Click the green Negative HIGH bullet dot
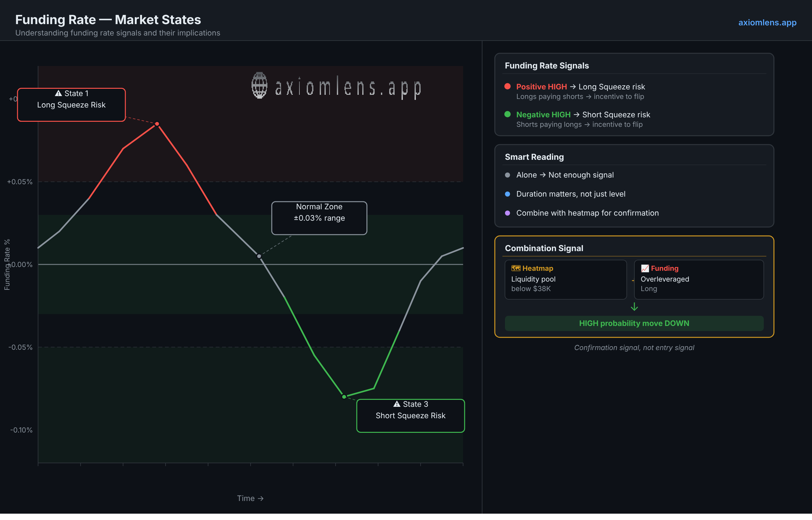Screen dimensions: 812x520 507,114
